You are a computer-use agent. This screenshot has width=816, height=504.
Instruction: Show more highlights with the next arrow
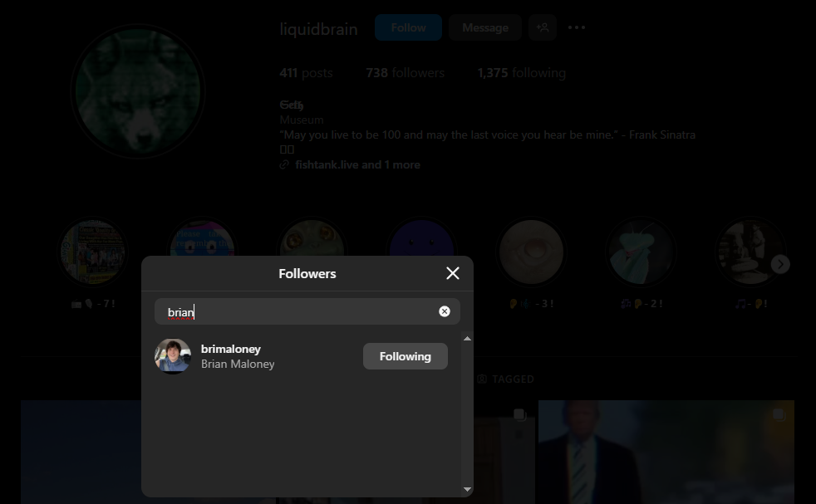click(x=780, y=264)
